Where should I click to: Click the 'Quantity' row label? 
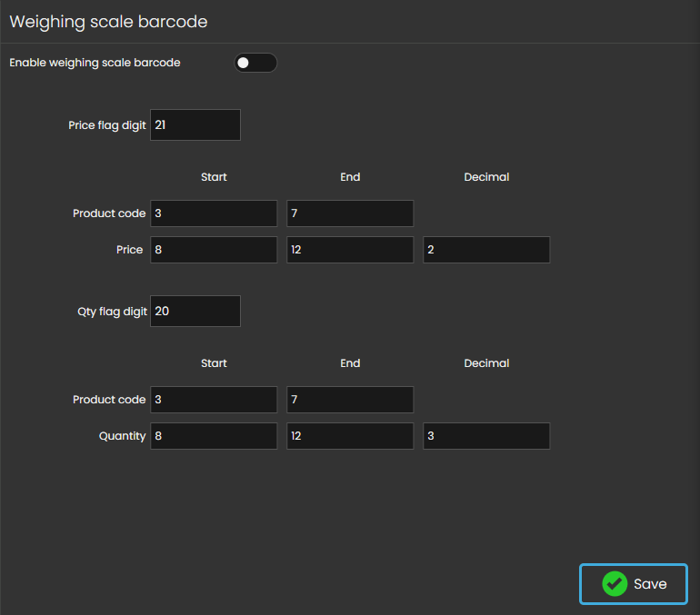[x=122, y=436]
